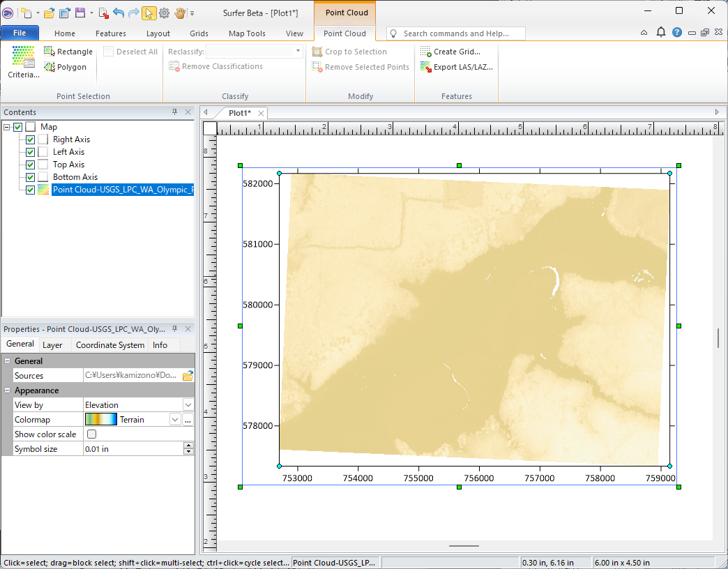Viewport: 728px width, 569px height.
Task: Switch to the Coordinate System properties tab
Action: coord(109,345)
